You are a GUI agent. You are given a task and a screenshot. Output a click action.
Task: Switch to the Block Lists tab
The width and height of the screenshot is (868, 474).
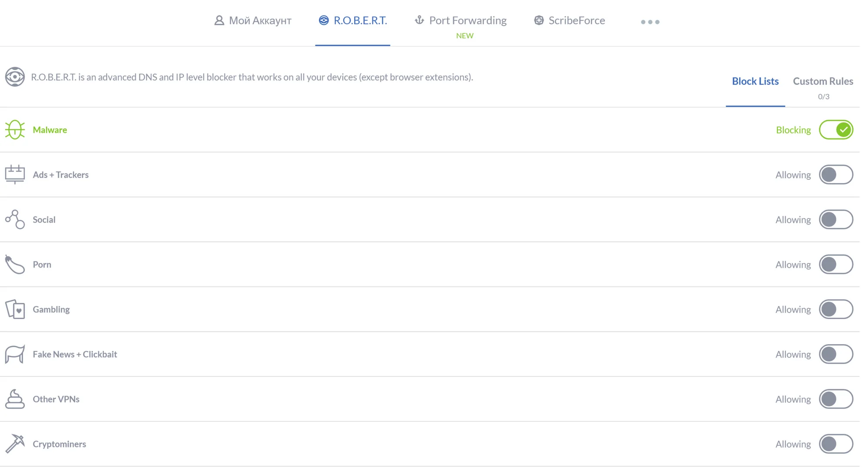[755, 81]
